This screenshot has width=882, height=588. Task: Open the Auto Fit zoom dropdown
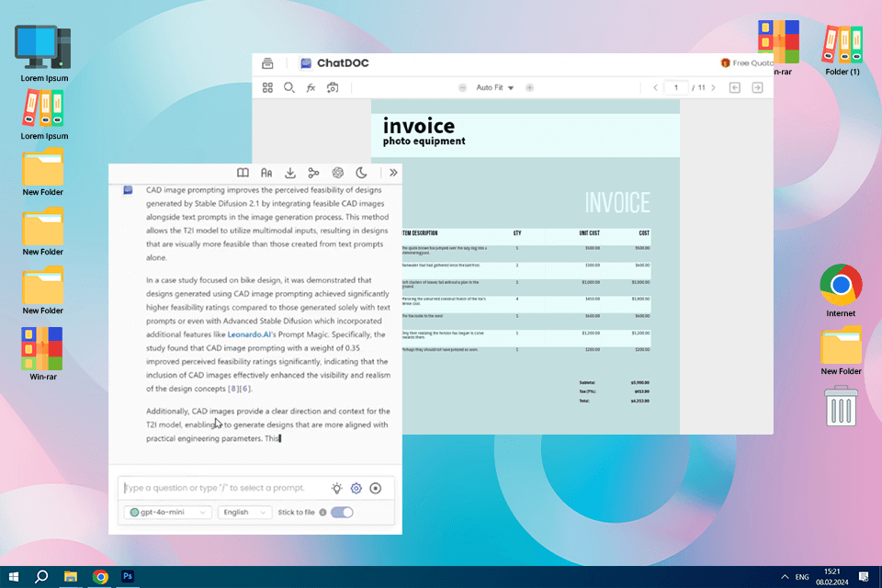[x=495, y=88]
